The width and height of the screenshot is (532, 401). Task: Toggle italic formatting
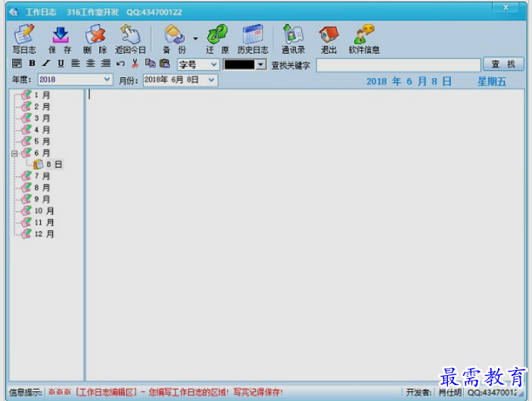[46, 63]
